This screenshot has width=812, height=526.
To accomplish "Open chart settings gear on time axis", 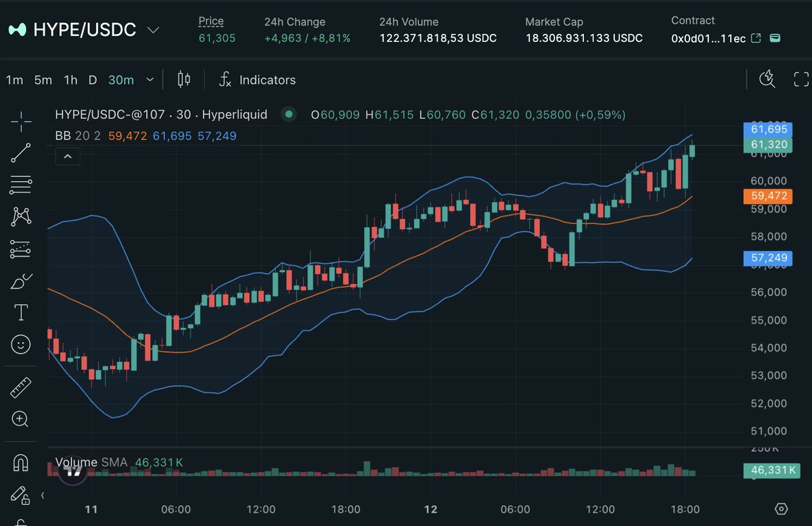I will tap(782, 509).
